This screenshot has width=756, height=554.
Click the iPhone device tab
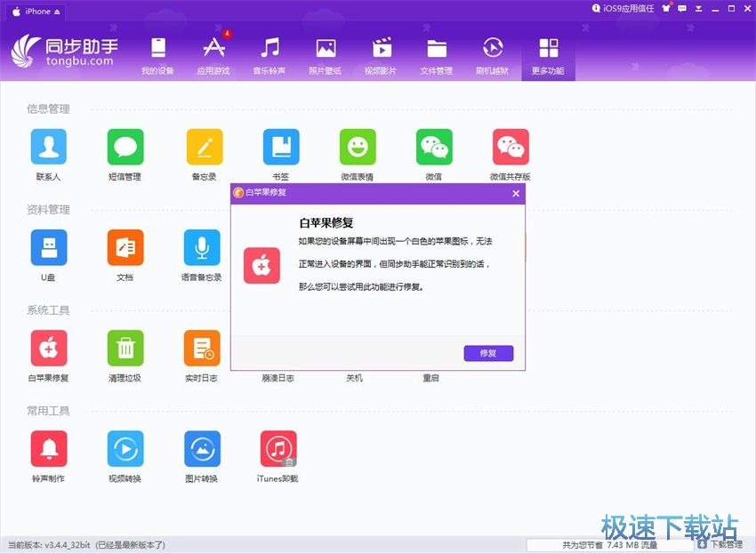(36, 12)
